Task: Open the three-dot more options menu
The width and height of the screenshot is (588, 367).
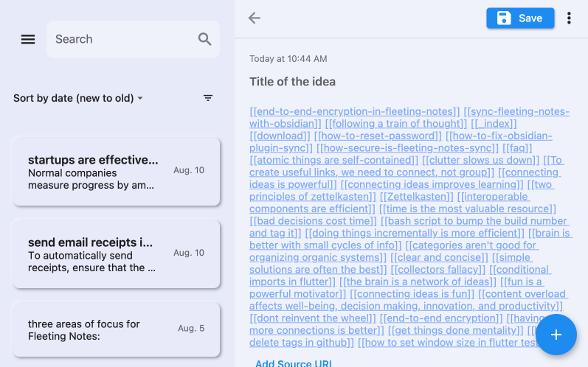Action: click(x=569, y=18)
